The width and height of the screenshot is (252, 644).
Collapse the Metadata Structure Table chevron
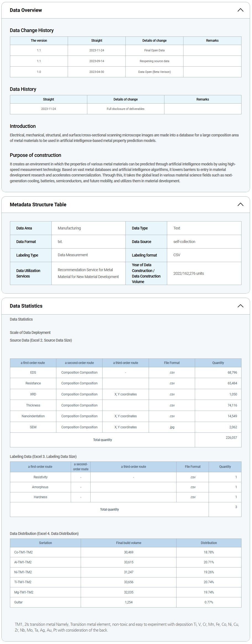tap(240, 205)
